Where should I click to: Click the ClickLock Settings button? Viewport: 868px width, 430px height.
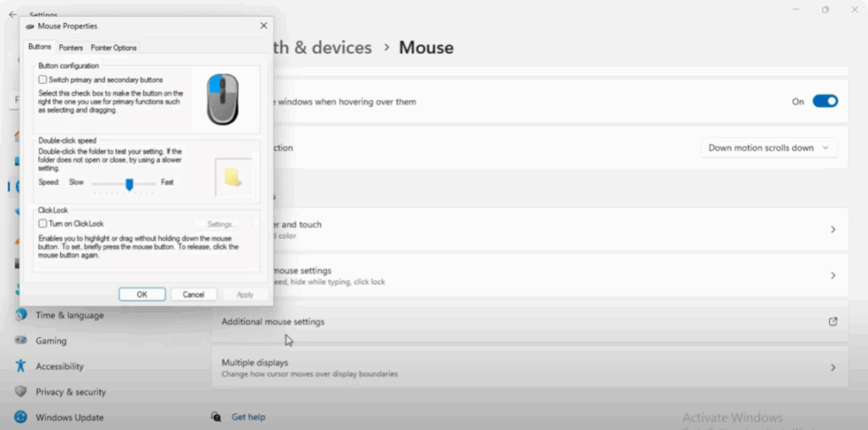coord(223,224)
